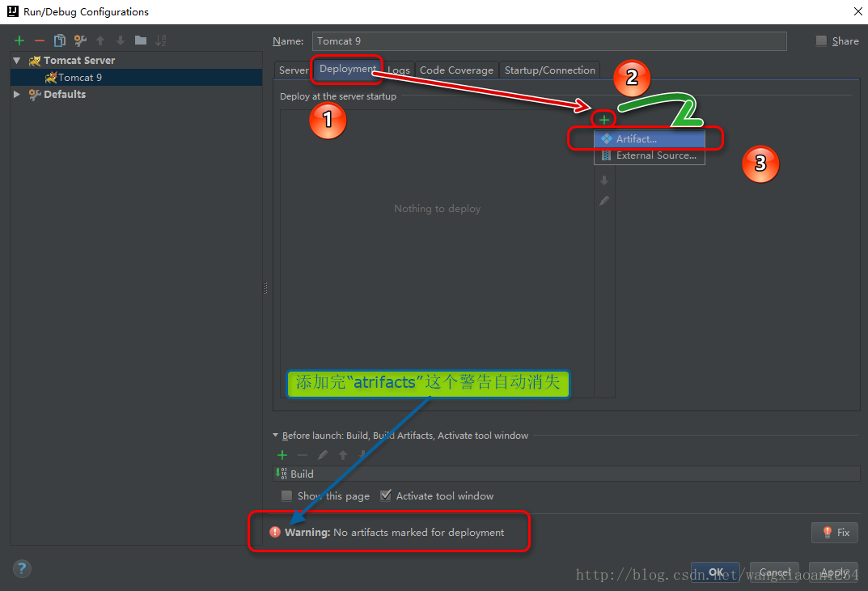Open the Code Coverage tab
Image resolution: width=868 pixels, height=591 pixels.
coord(456,70)
